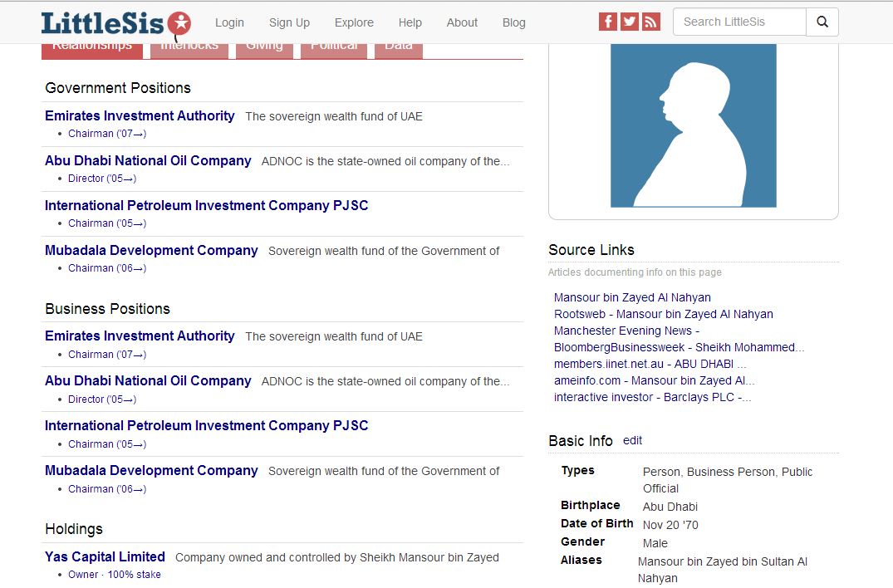Open the Login page

[229, 22]
